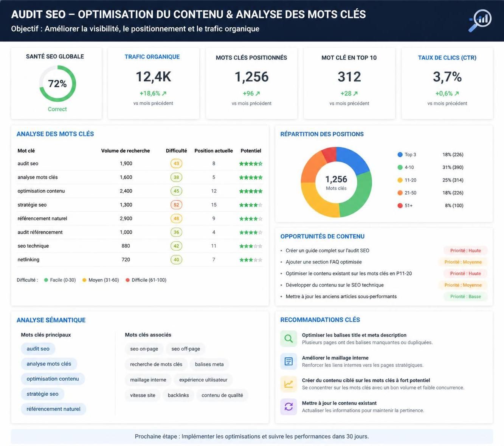Click the 72% SEO health gauge ring
The image size is (504, 446).
[x=57, y=84]
